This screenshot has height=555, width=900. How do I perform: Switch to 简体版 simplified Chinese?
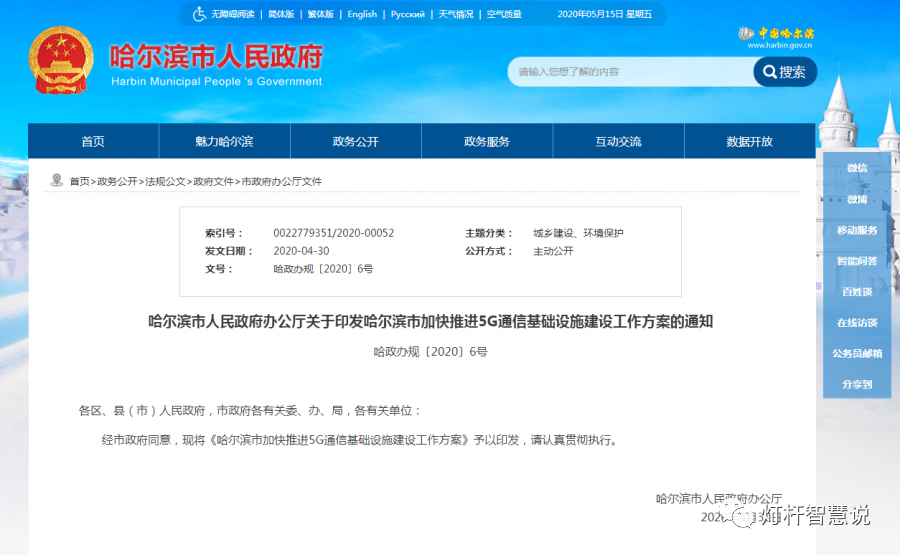[x=281, y=14]
